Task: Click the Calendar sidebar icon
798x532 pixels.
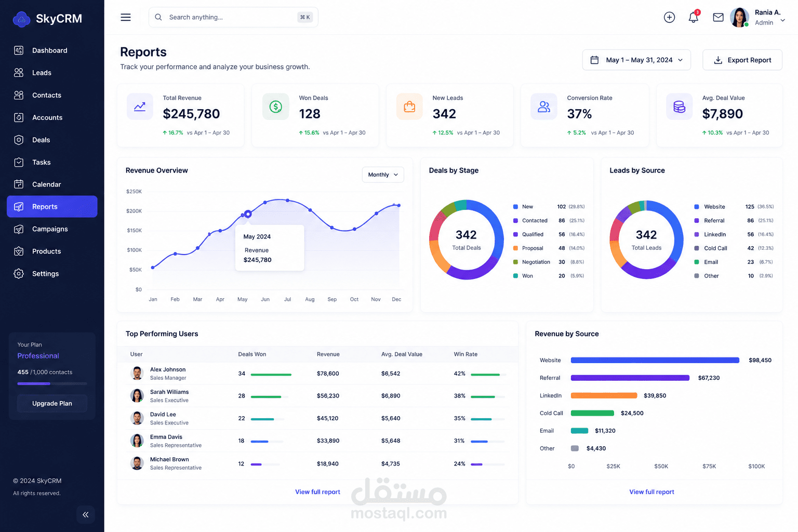Action: point(19,184)
